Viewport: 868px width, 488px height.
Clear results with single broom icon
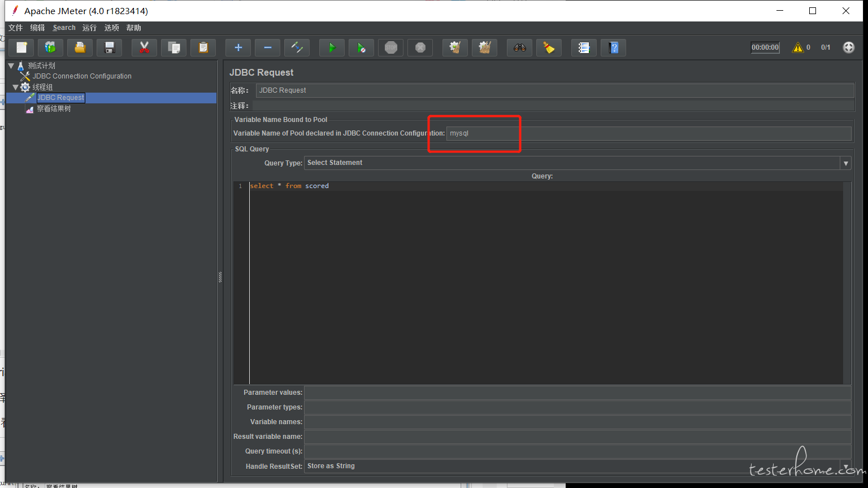tap(455, 47)
